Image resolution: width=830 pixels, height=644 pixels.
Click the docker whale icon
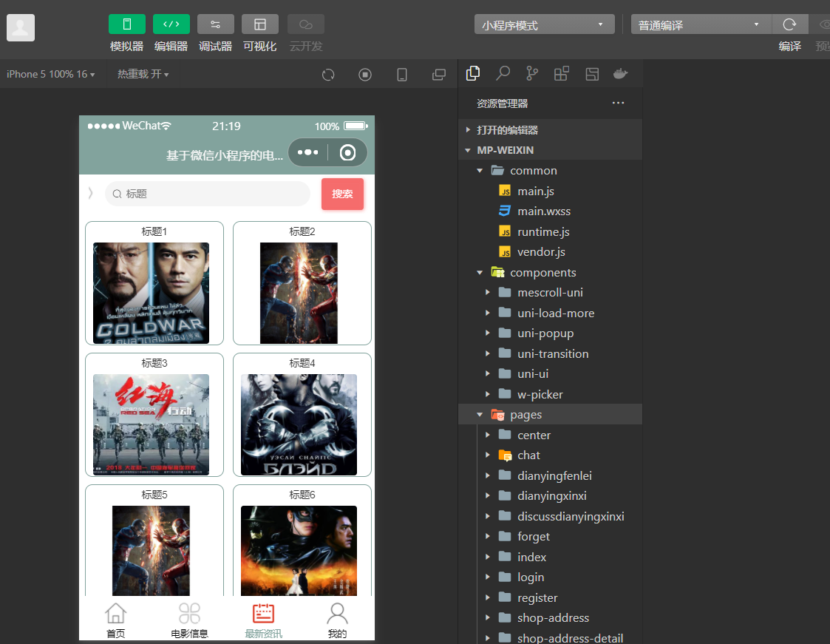620,74
